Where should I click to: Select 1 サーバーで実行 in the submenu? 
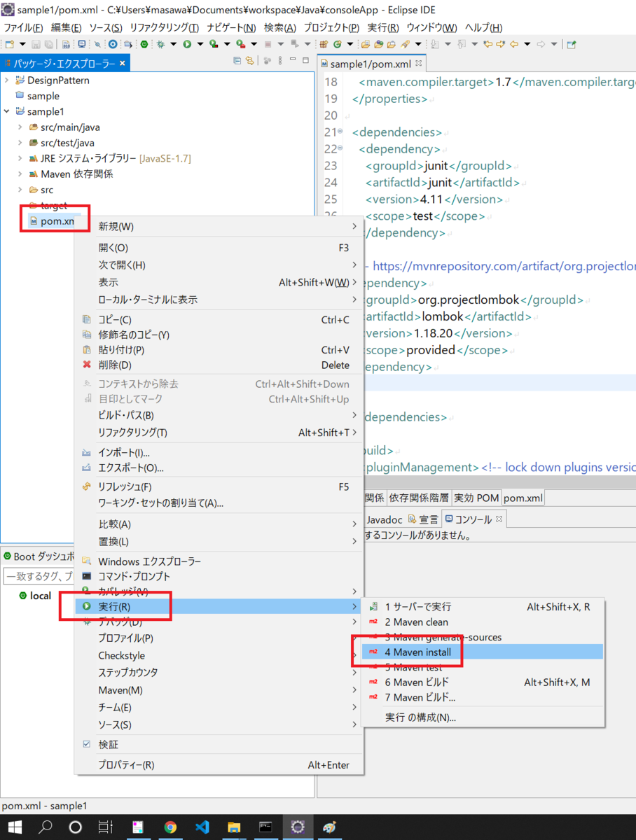482,607
